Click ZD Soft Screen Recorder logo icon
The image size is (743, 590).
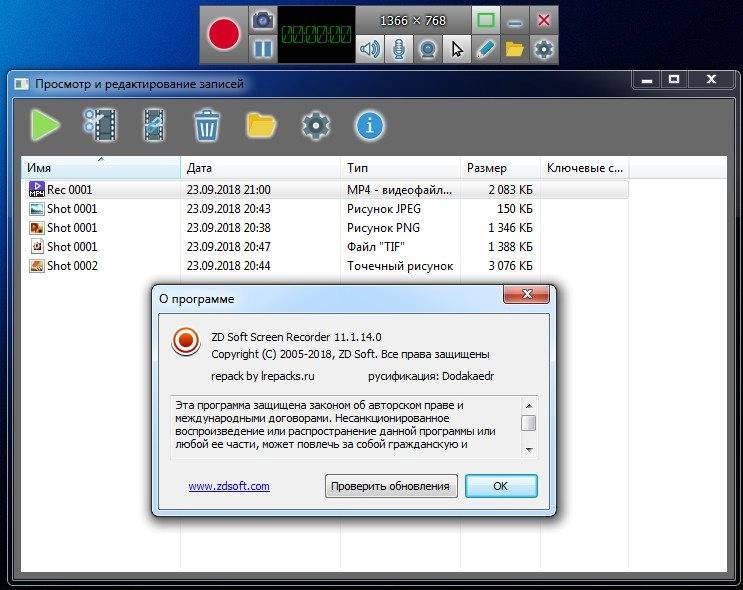(185, 341)
